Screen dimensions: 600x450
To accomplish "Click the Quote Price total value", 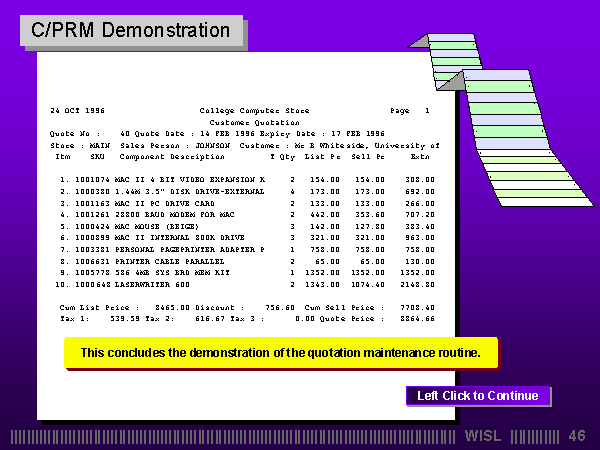I will 415,318.
